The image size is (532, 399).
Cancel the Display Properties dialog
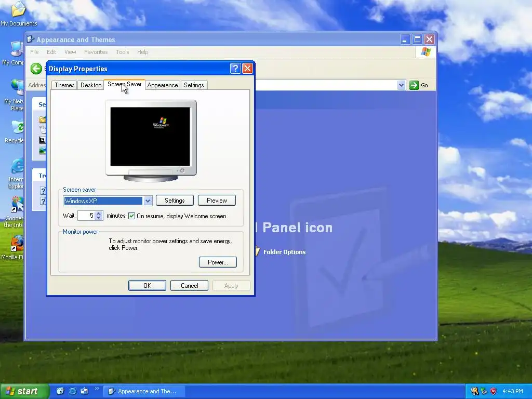click(x=189, y=286)
